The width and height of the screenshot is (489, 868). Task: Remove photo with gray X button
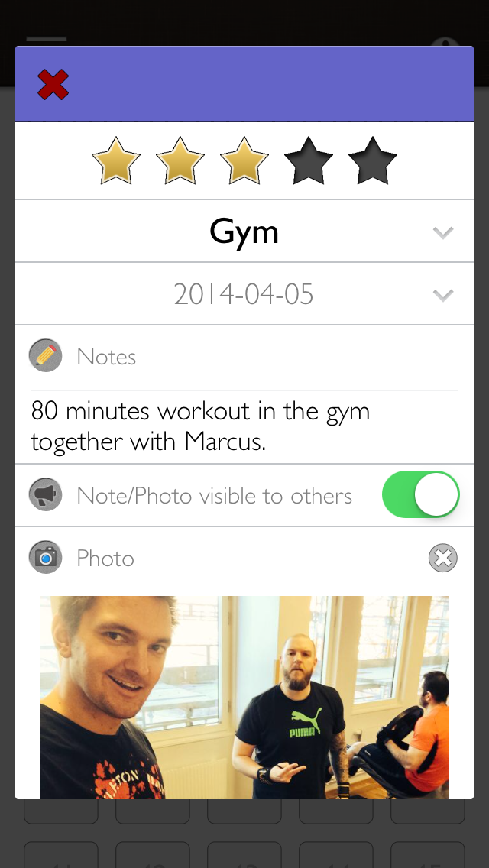point(443,558)
